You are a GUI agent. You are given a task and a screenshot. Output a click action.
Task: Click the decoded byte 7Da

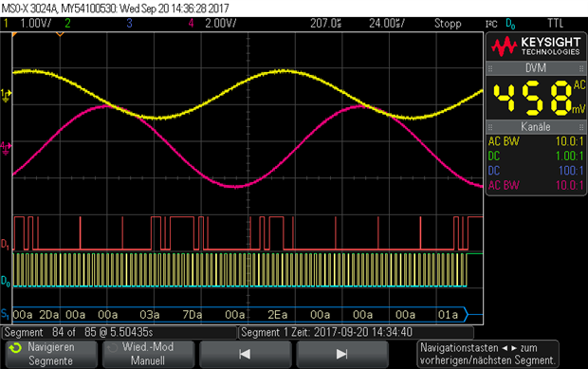click(193, 315)
